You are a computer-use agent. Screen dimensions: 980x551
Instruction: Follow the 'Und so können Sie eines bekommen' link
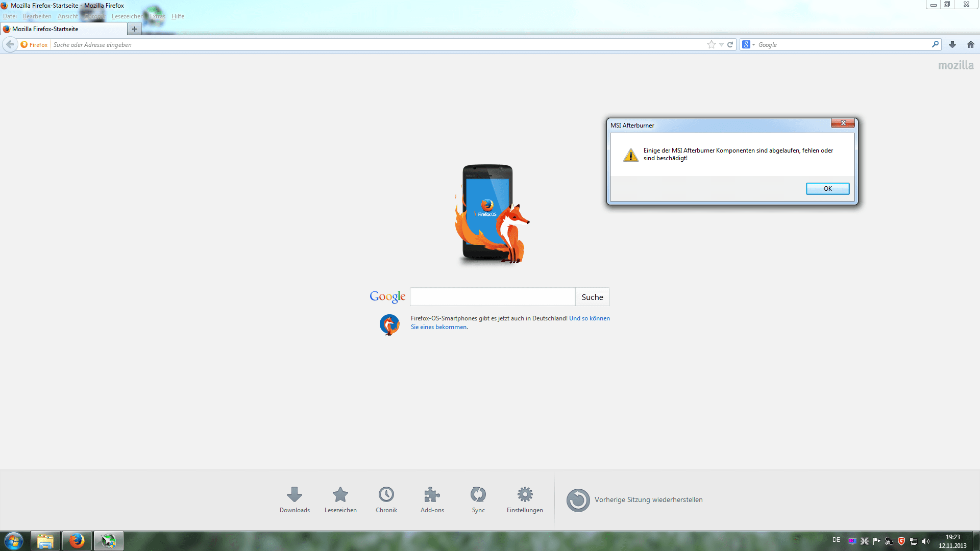pos(589,318)
